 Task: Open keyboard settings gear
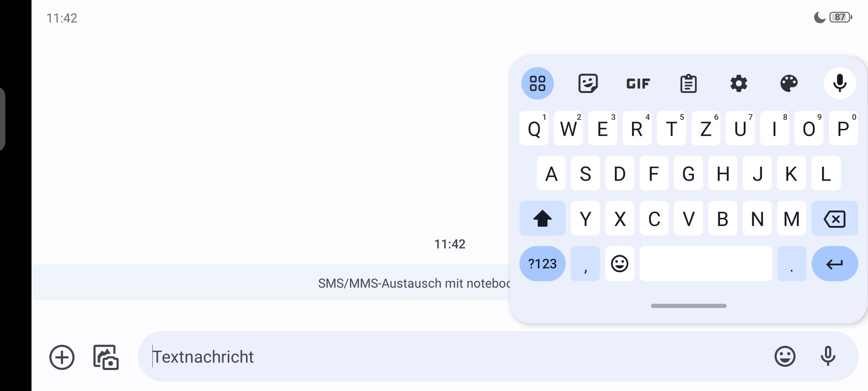(739, 83)
